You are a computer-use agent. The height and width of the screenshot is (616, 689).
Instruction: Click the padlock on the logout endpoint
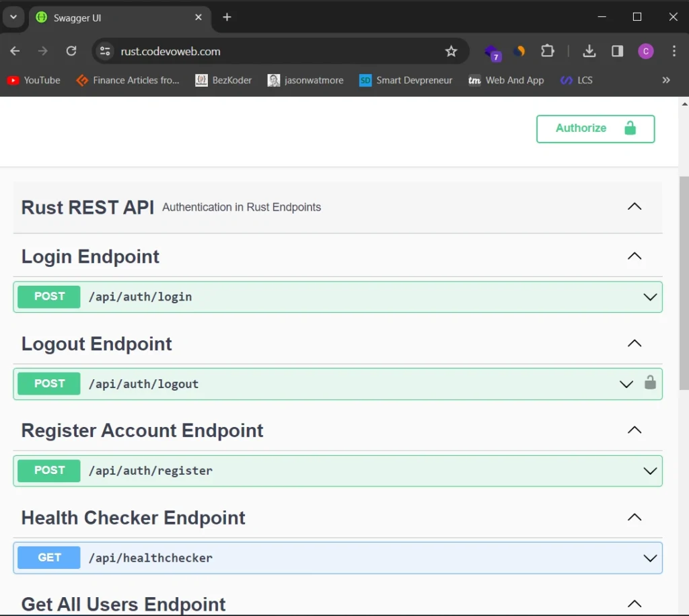(650, 383)
